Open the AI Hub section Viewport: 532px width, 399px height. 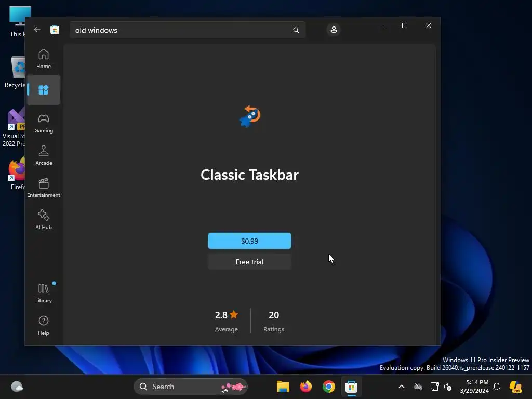coord(44,220)
